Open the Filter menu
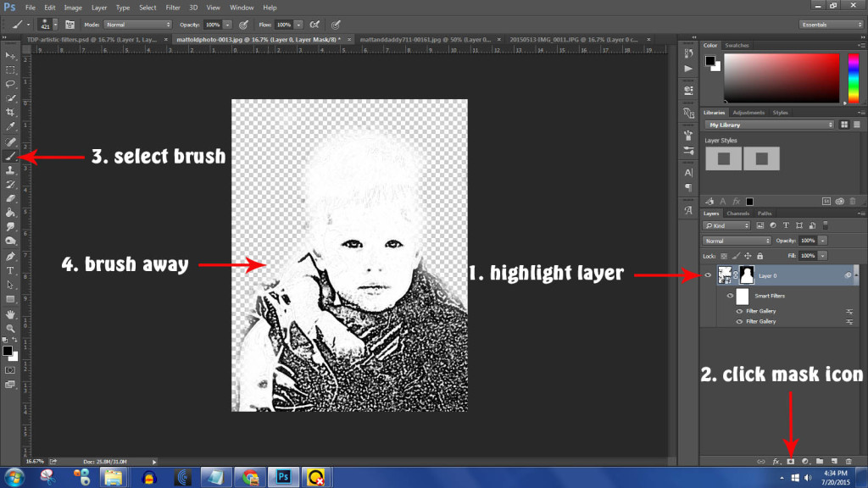 click(173, 8)
